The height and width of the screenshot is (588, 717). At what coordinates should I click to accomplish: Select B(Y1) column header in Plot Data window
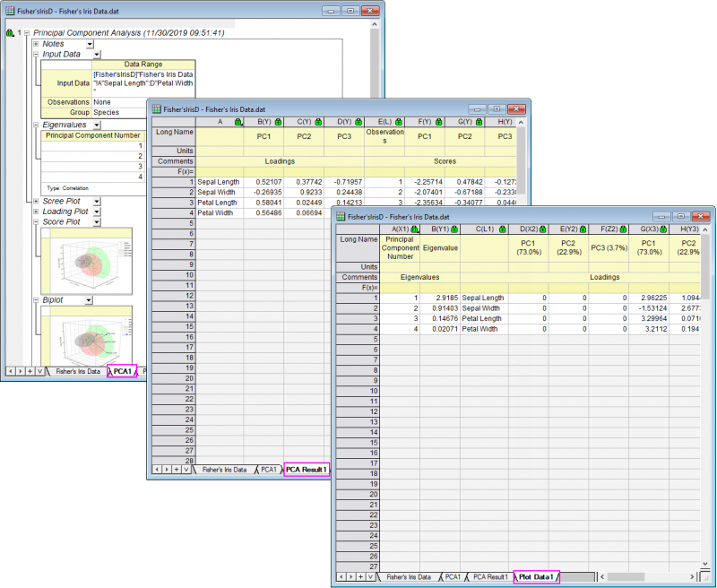440,229
